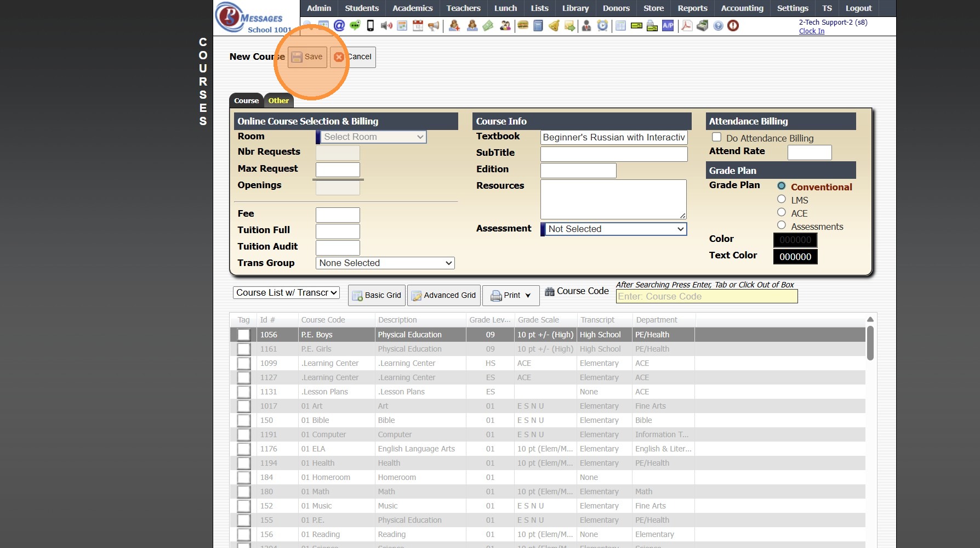
Task: Click the alarm clock icon in toolbar
Action: pyautogui.click(x=602, y=25)
